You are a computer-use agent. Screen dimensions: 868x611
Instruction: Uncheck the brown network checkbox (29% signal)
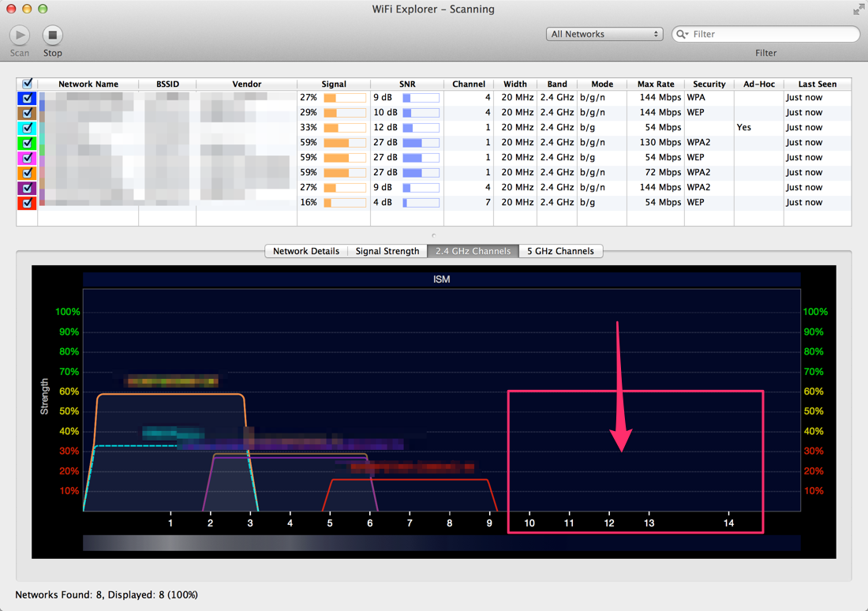point(27,113)
